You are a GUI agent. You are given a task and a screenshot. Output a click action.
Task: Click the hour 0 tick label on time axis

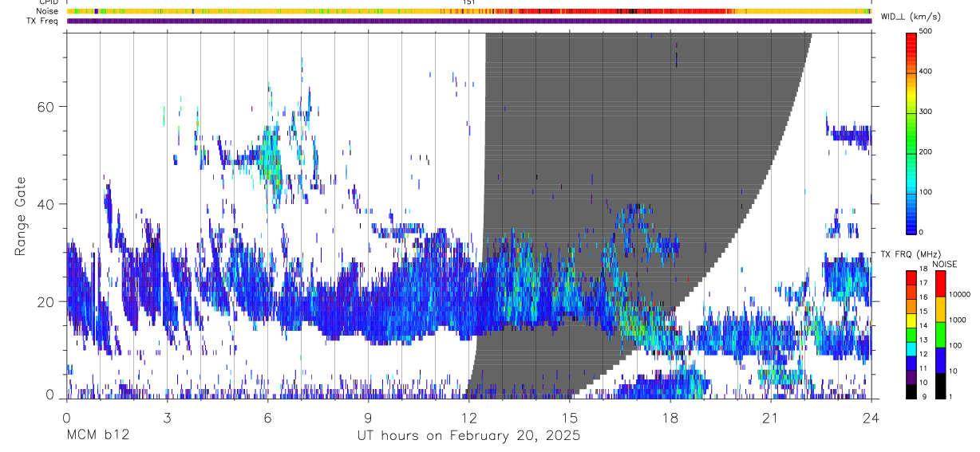point(66,418)
